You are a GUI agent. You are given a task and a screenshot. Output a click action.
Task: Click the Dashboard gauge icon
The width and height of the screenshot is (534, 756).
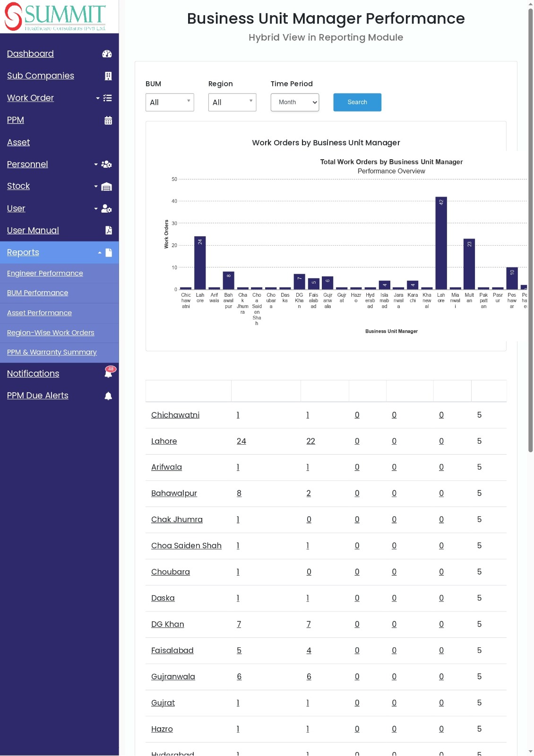107,54
